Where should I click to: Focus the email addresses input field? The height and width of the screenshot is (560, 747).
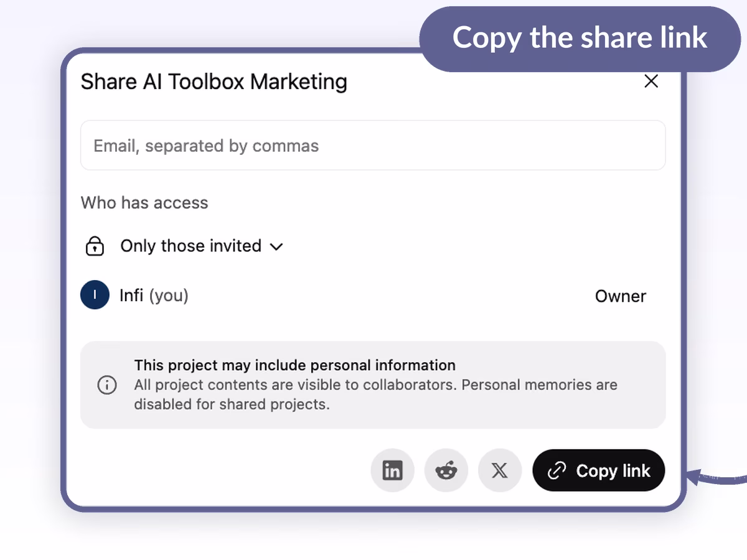[373, 145]
